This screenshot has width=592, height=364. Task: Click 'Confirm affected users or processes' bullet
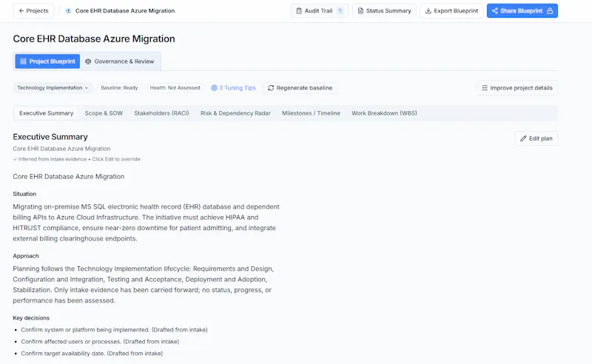coord(100,342)
